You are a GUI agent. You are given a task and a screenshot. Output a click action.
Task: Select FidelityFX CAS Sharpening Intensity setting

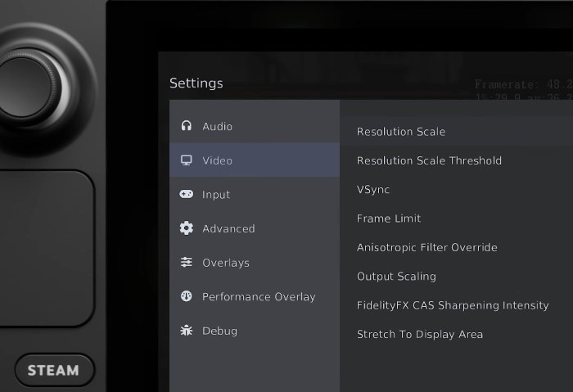click(x=453, y=305)
